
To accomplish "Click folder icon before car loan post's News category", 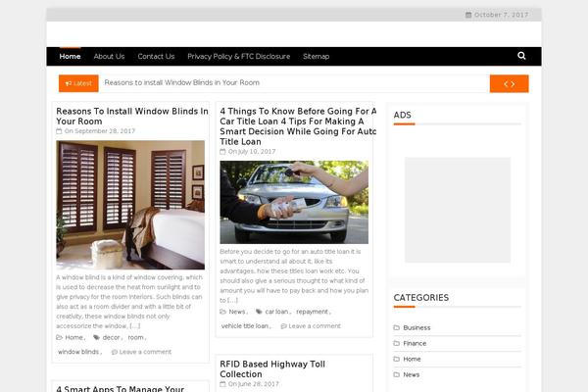I will [222, 312].
